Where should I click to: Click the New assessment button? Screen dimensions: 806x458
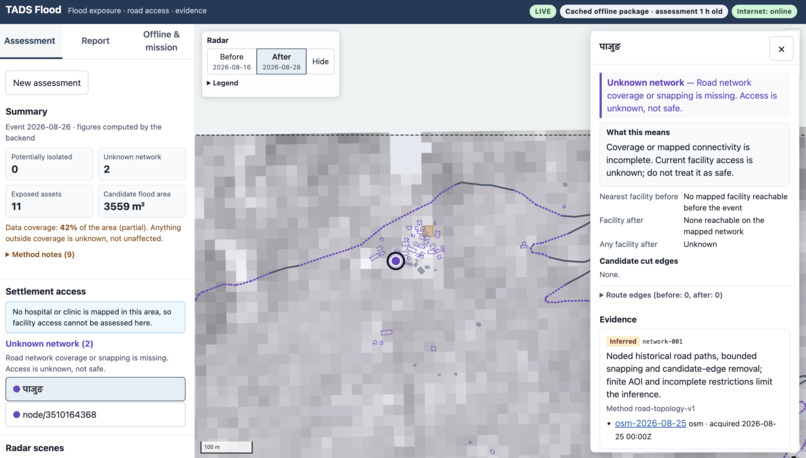tap(47, 83)
